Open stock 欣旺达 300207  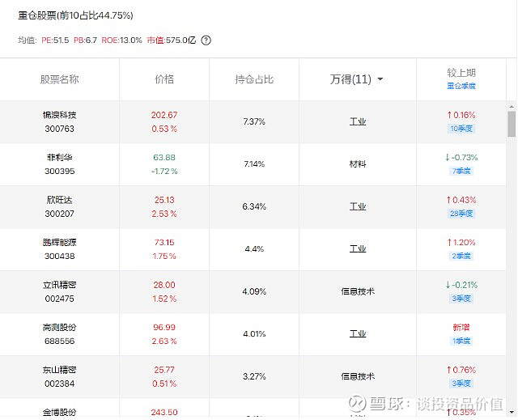click(x=59, y=206)
